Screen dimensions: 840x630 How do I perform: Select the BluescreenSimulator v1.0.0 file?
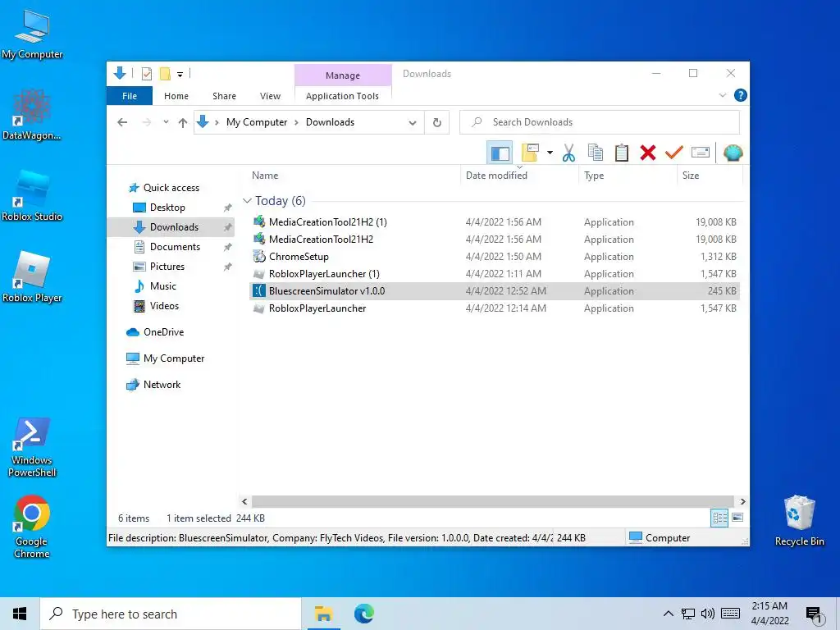coord(494,291)
